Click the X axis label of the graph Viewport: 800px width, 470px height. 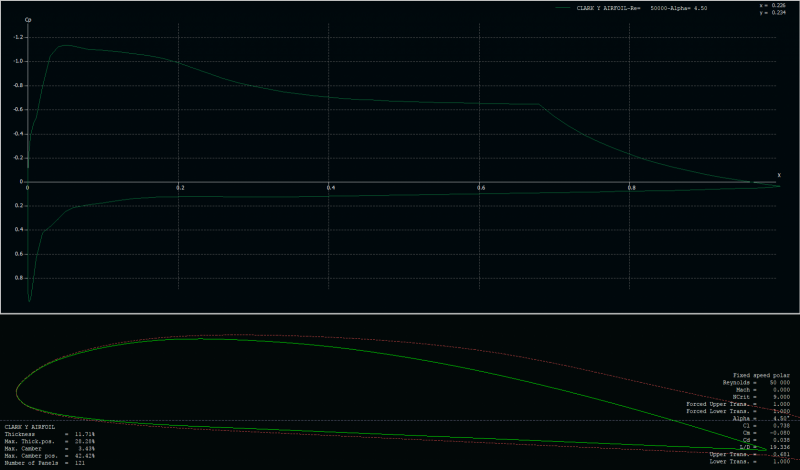coord(779,175)
